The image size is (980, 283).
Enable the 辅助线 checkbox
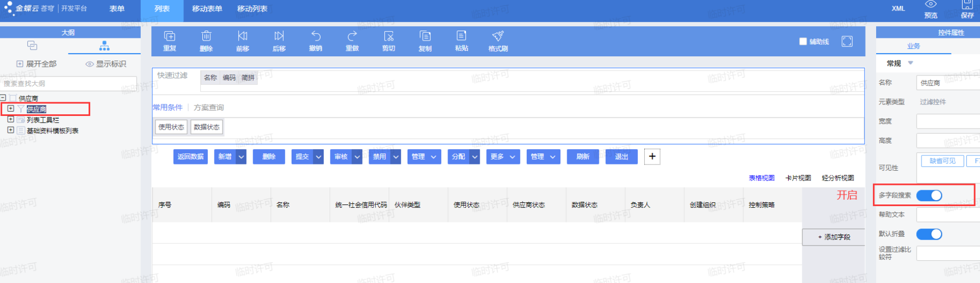click(803, 42)
